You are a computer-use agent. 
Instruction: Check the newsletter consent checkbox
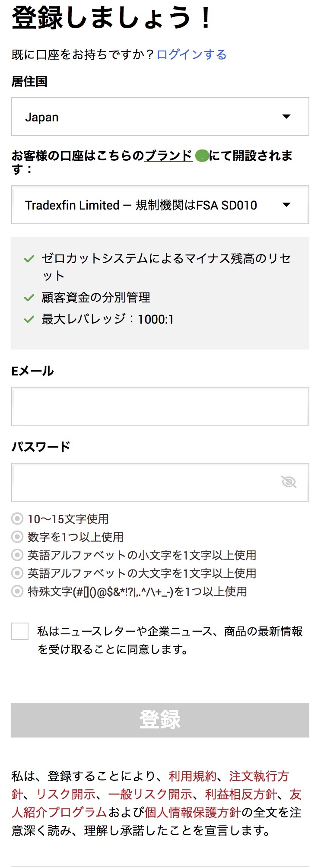(x=20, y=631)
